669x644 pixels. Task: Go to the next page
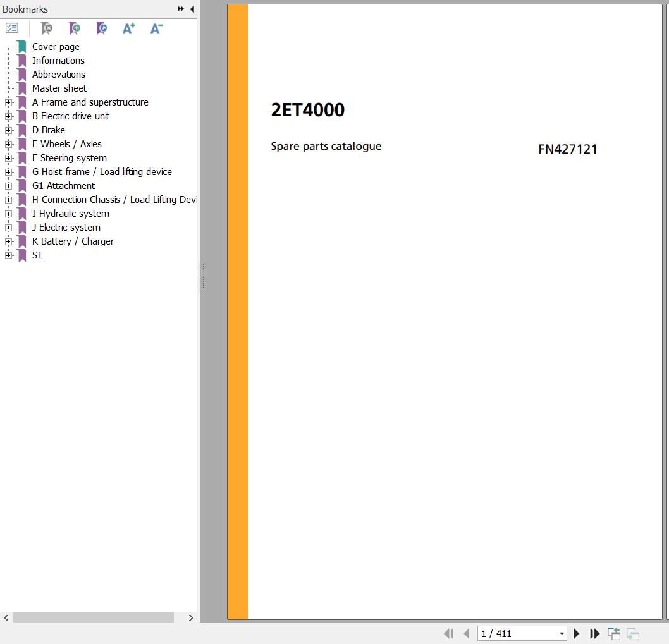pos(577,633)
